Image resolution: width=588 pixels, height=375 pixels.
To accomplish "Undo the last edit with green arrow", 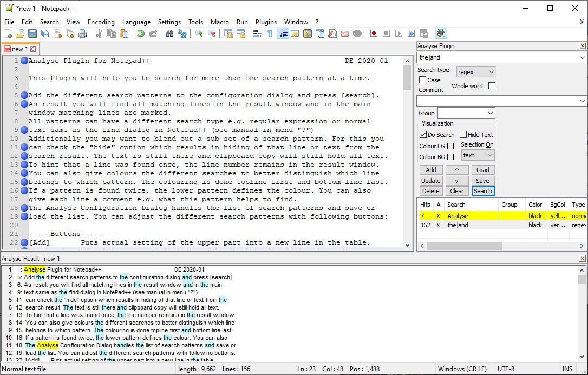I will coord(141,34).
